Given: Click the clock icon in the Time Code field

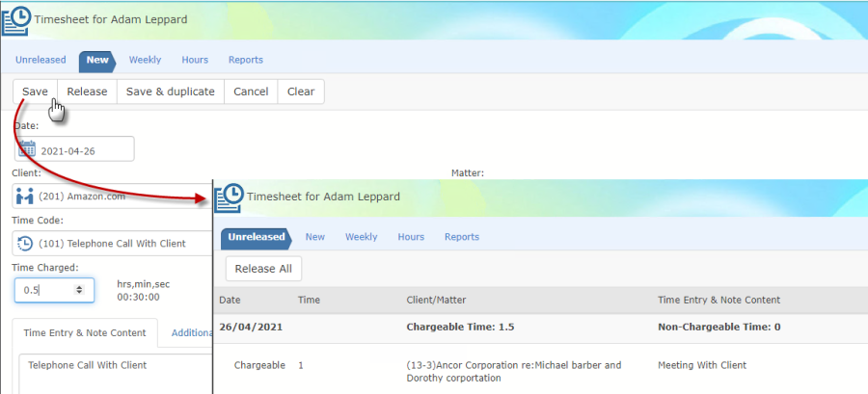Looking at the screenshot, I should pos(25,243).
